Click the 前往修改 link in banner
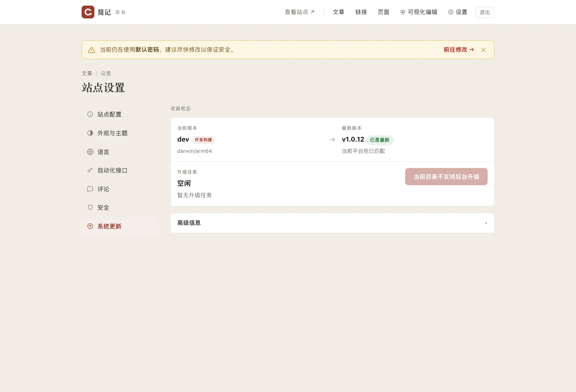Viewport: 576px width, 392px height. pyautogui.click(x=459, y=50)
